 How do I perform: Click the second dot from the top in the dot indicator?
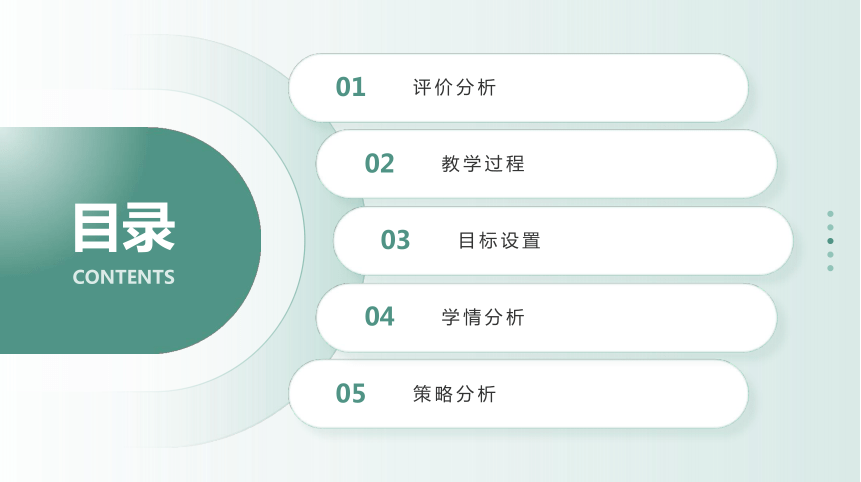point(830,227)
